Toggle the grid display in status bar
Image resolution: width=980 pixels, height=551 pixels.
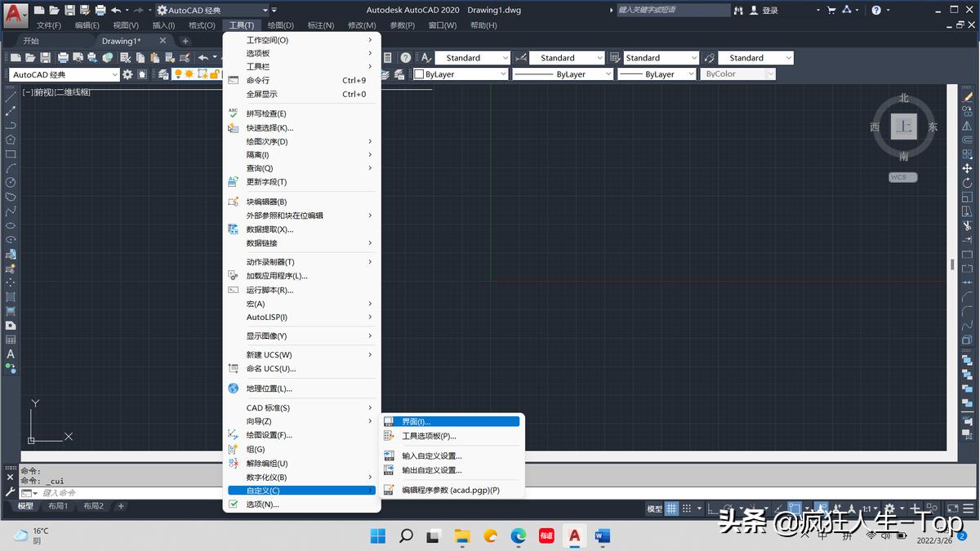tap(671, 508)
